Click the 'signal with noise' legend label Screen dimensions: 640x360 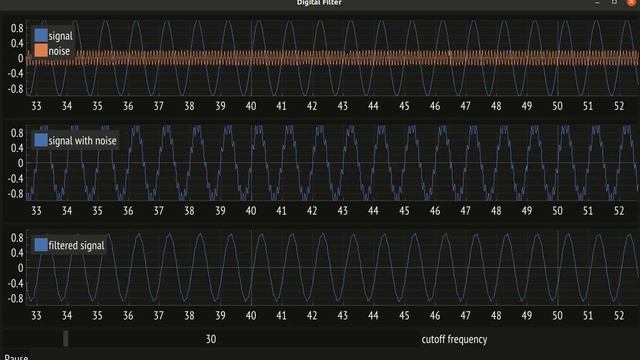[x=82, y=140]
